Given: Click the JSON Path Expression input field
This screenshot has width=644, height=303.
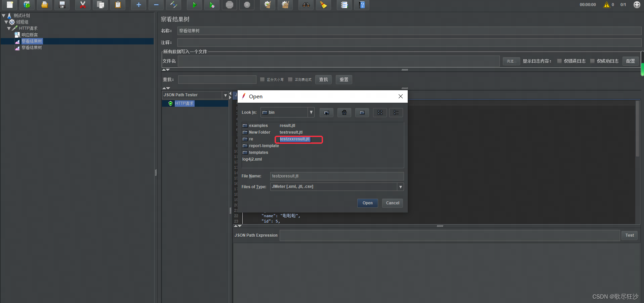Looking at the screenshot, I should tap(450, 235).
